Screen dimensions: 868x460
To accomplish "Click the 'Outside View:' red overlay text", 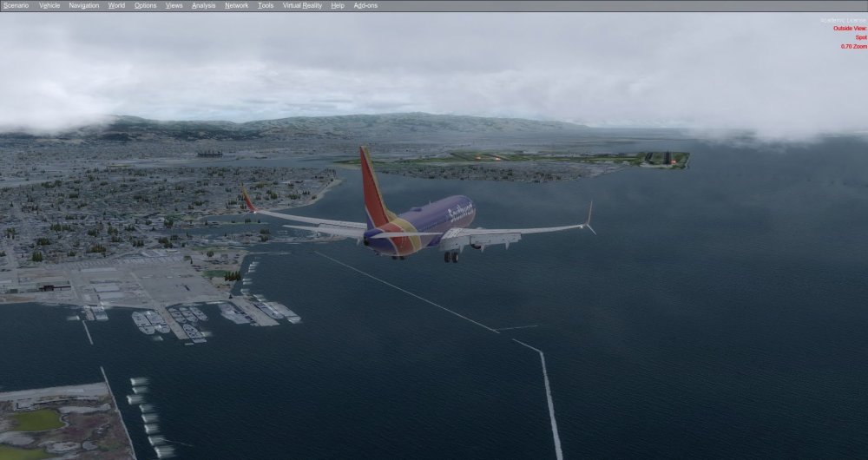I will [850, 29].
